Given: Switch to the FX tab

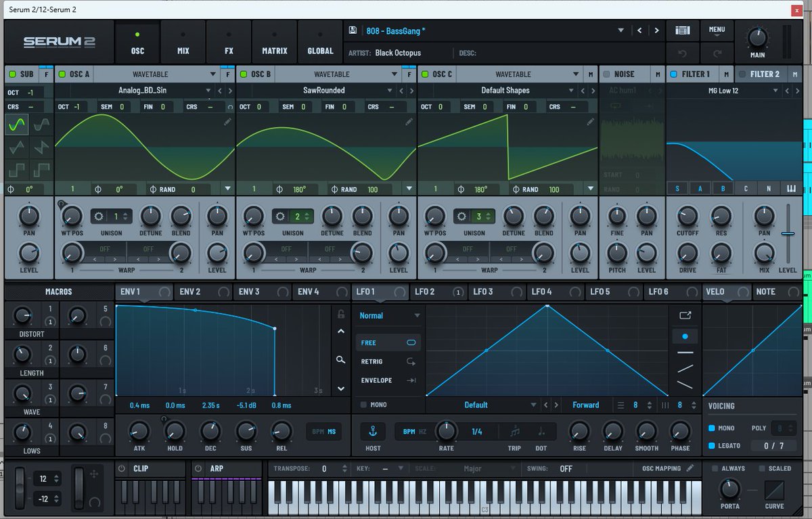Looking at the screenshot, I should pos(229,42).
